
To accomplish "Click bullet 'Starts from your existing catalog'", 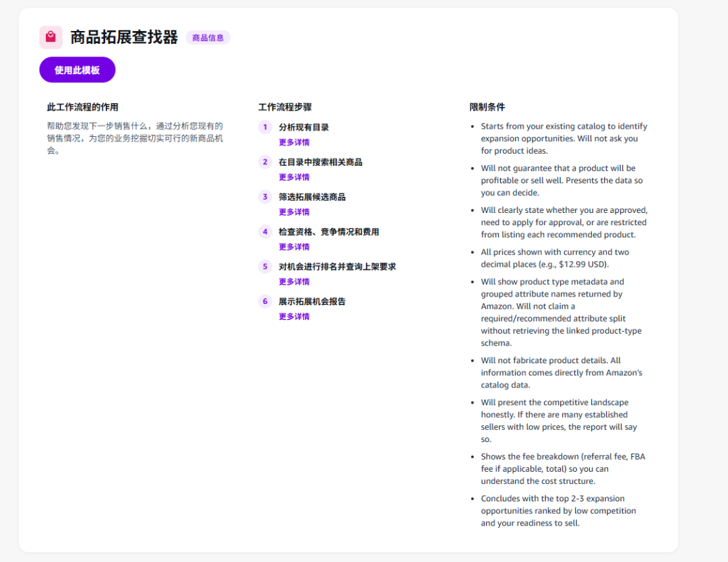I will (x=564, y=138).
